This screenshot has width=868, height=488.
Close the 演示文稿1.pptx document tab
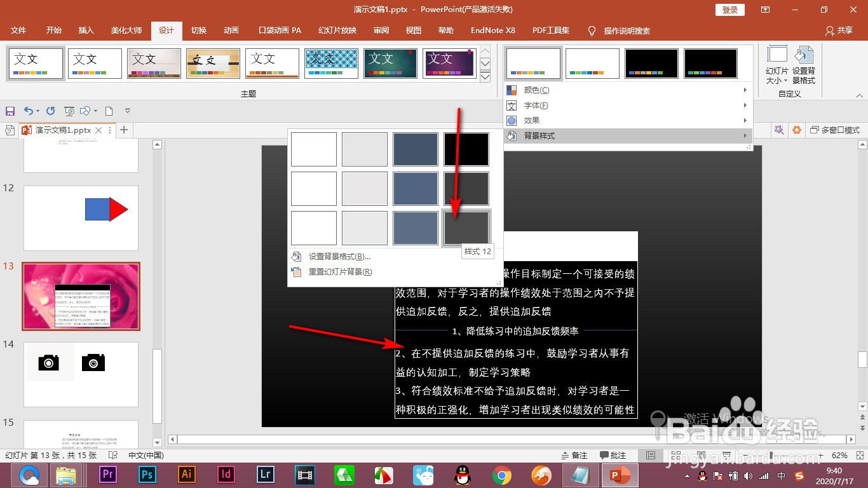[x=100, y=130]
